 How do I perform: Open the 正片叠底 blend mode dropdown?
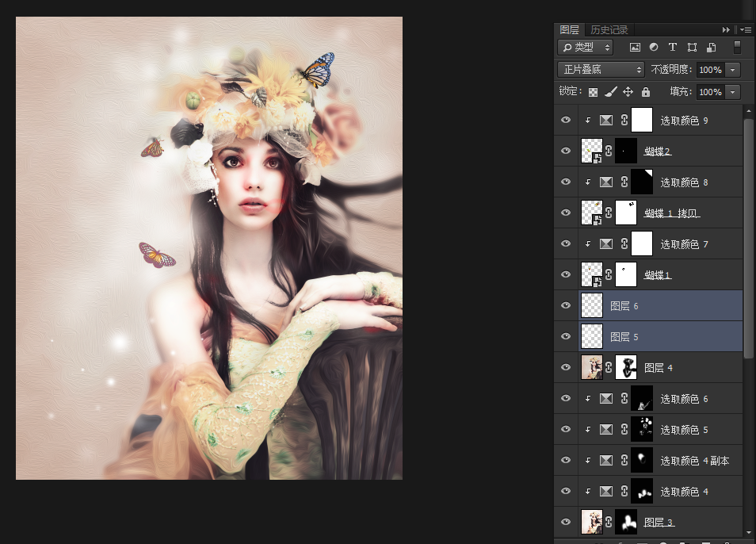coord(601,70)
